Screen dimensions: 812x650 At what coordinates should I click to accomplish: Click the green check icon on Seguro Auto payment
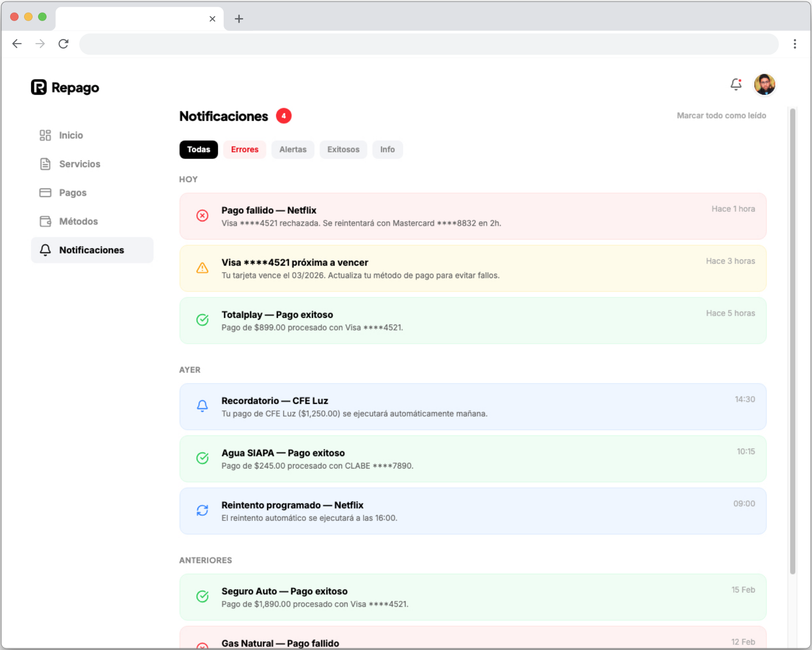click(202, 596)
